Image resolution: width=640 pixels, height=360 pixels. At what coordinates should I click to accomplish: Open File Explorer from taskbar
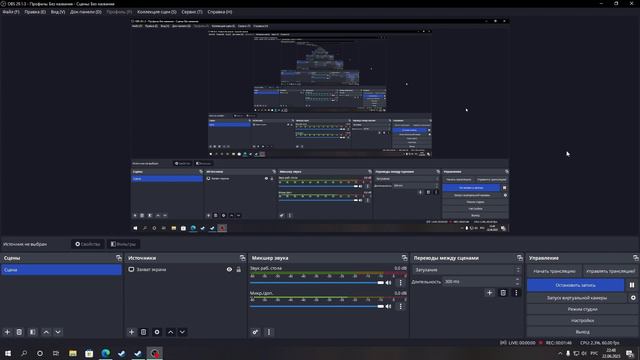[73, 353]
